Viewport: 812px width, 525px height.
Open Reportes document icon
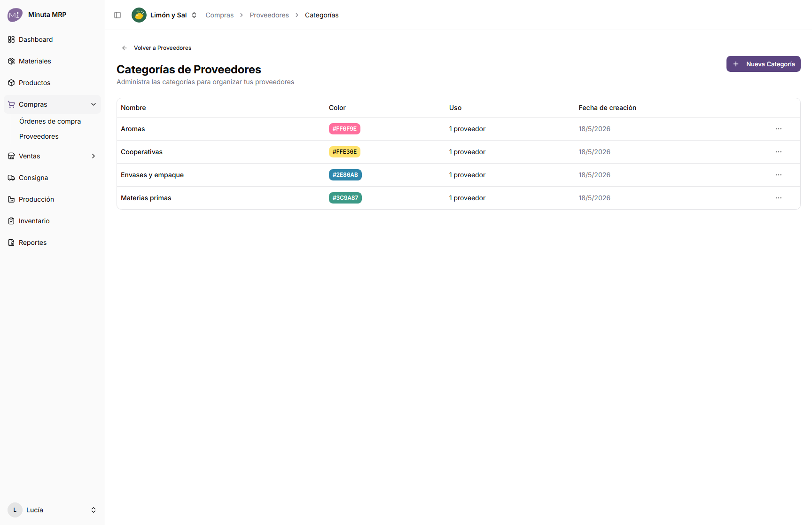[11, 243]
